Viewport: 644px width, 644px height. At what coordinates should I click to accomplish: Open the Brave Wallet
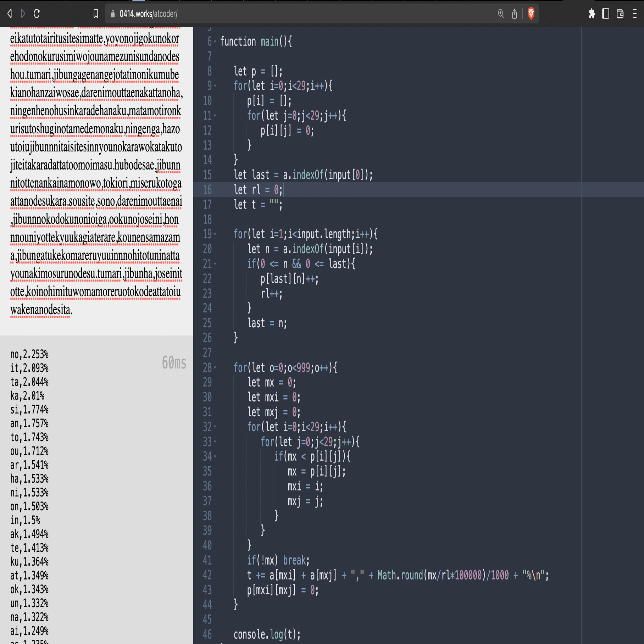tap(620, 13)
